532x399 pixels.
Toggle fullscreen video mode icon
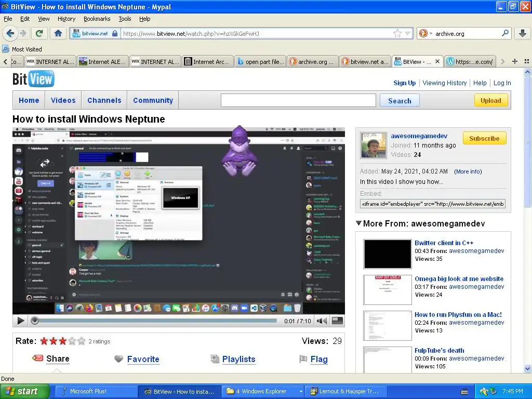pyautogui.click(x=337, y=321)
